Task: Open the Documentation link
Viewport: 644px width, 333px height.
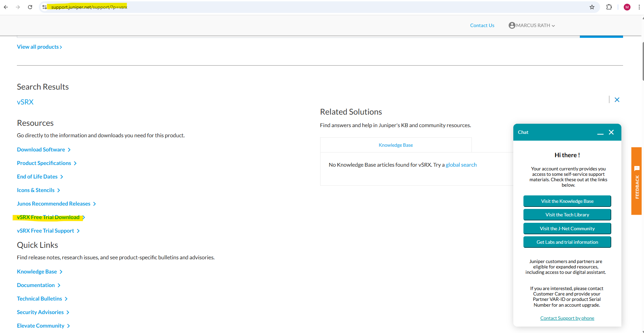Action: pyautogui.click(x=38, y=285)
